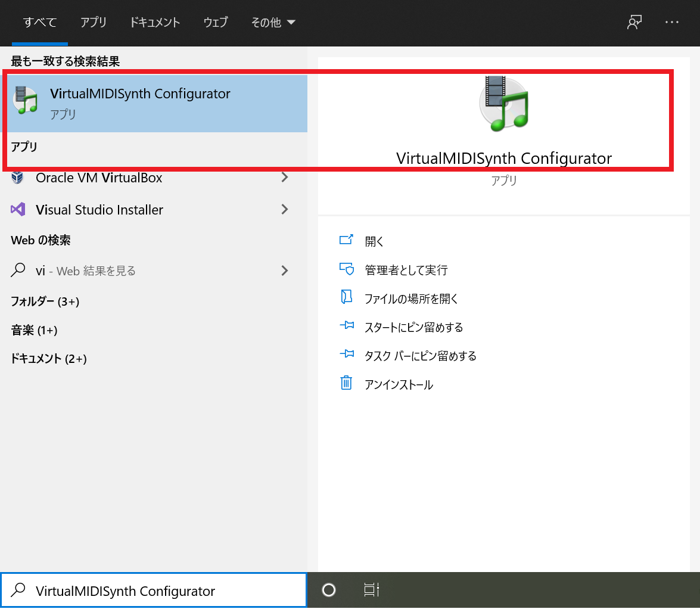Click フォルダー (3+) category

[x=45, y=302]
